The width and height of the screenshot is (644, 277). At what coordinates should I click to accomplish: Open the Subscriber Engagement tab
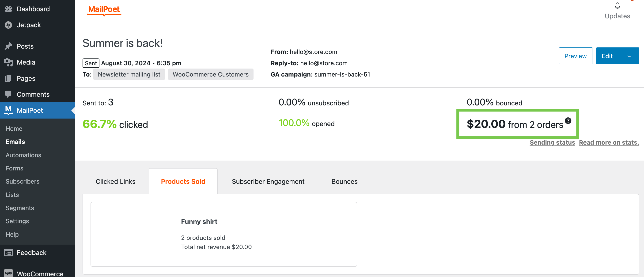(268, 181)
